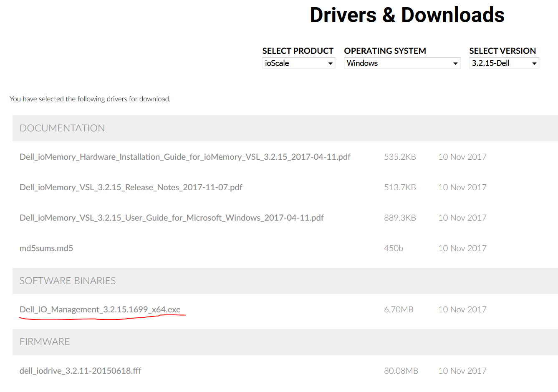This screenshot has width=558, height=392.
Task: Click the 80.08MB firmware file size
Action: (x=401, y=371)
